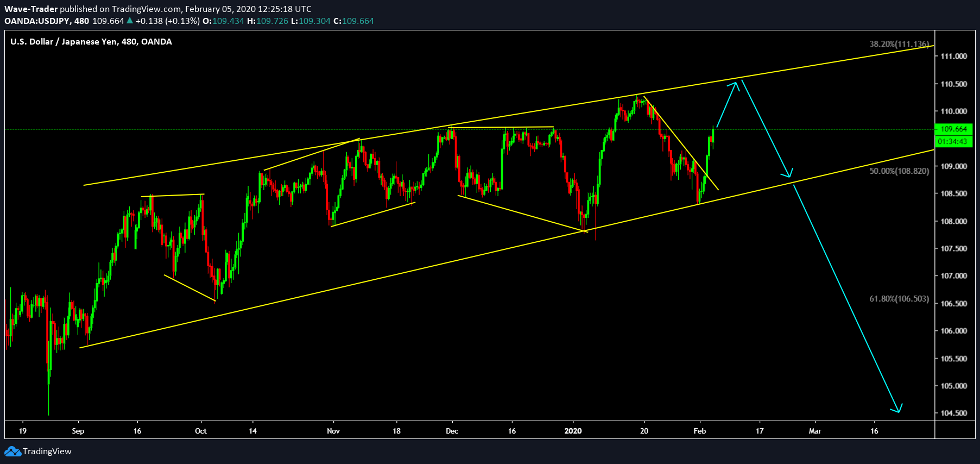Screen dimensions: 980x464
Task: Click the Nov date on time axis
Action: (x=333, y=431)
